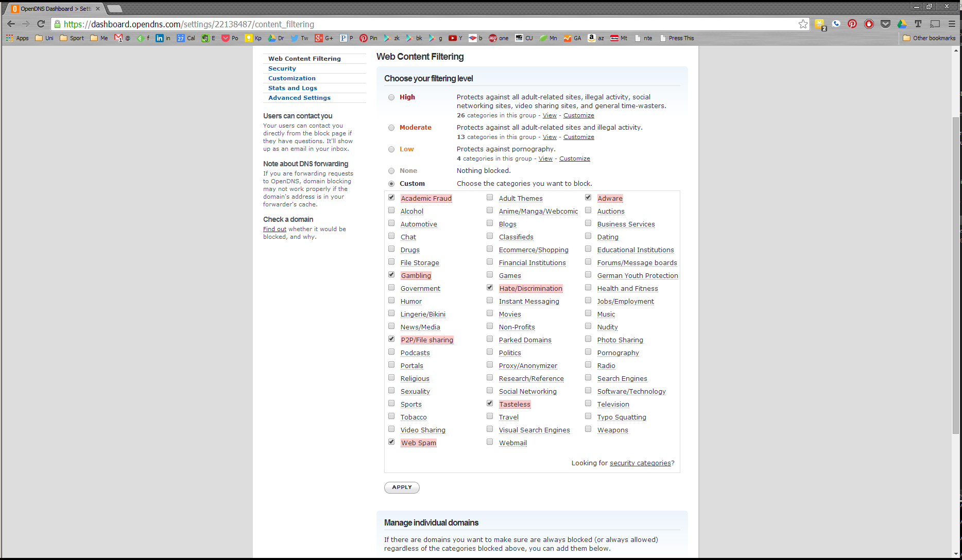Viewport: 962px width, 560px height.
Task: Open the Pinterest bookmark labeled Pin
Action: point(368,38)
